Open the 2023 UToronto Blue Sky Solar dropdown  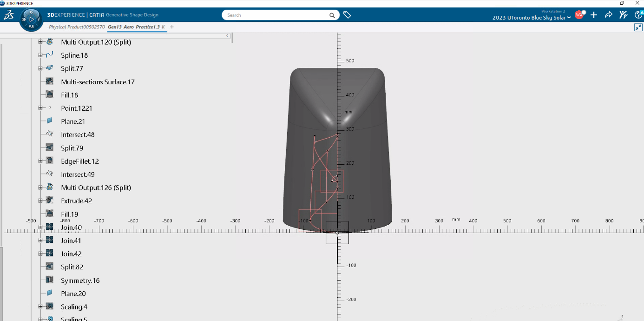coord(532,18)
